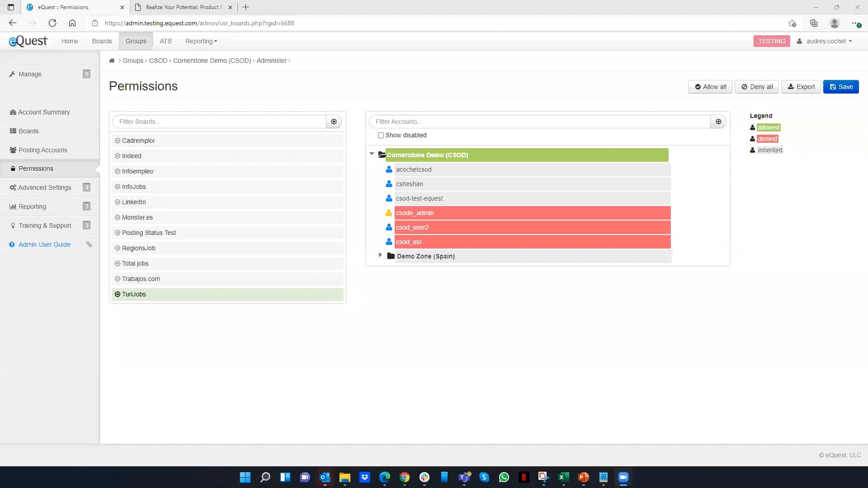Image resolution: width=868 pixels, height=488 pixels.
Task: Toggle the LinkedIn board permission circle
Action: pos(118,202)
